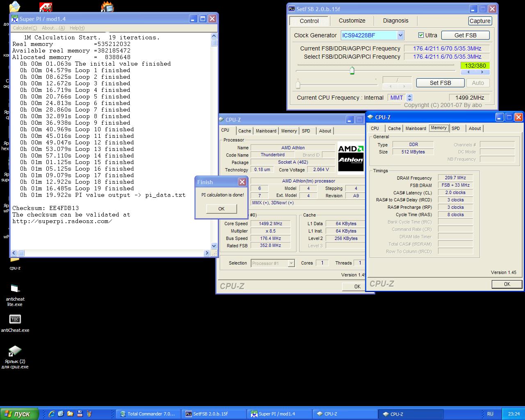Open About tab in Memory CPU-Z window
The width and height of the screenshot is (525, 420).
[475, 128]
